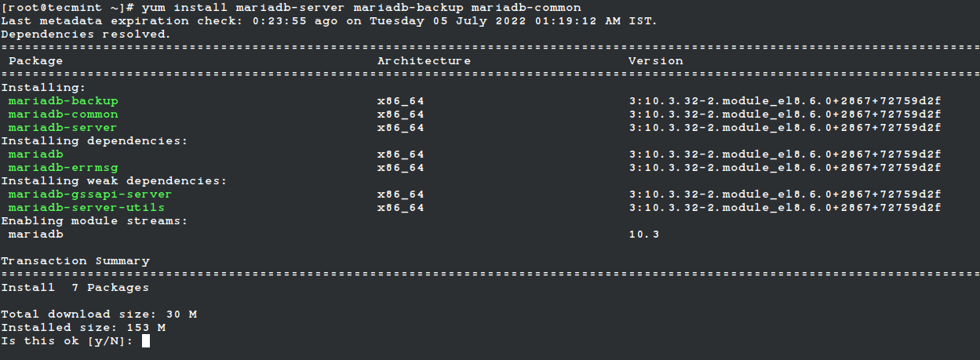Click the Enabling module streams label
The width and height of the screenshot is (980, 360).
click(x=95, y=221)
